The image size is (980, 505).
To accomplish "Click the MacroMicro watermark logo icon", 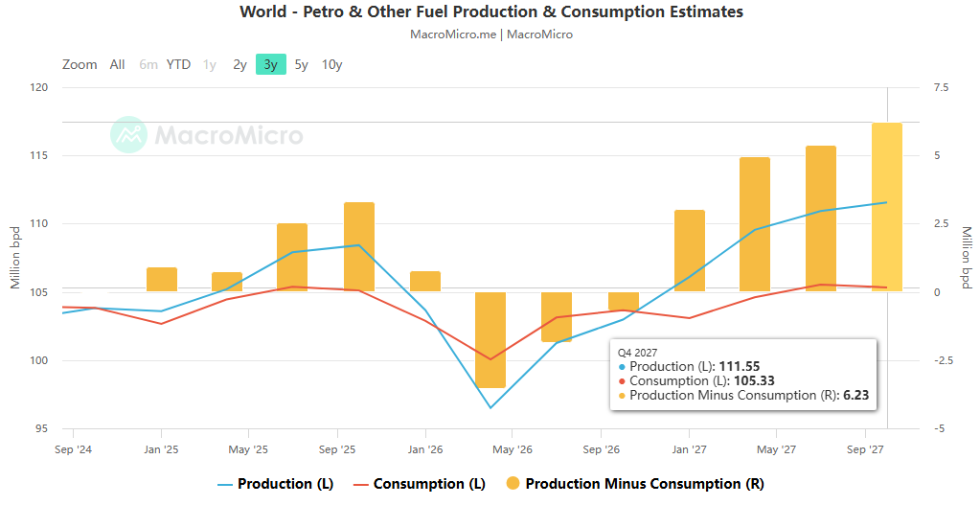I will click(128, 134).
